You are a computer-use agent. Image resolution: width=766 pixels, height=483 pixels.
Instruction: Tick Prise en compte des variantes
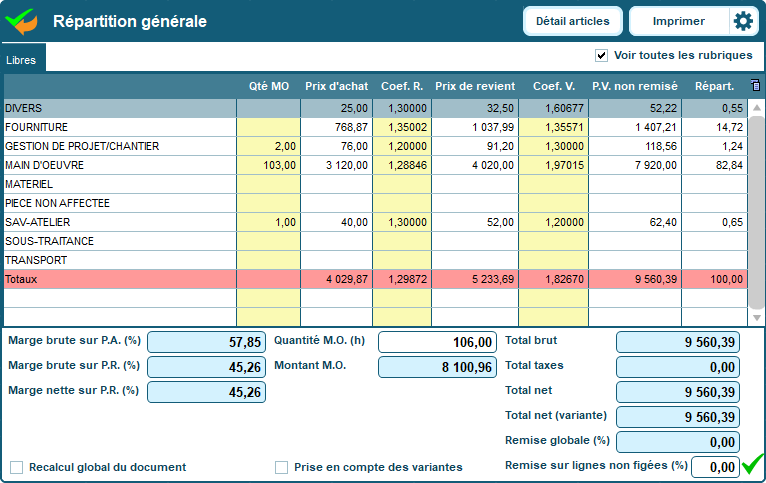click(x=282, y=467)
